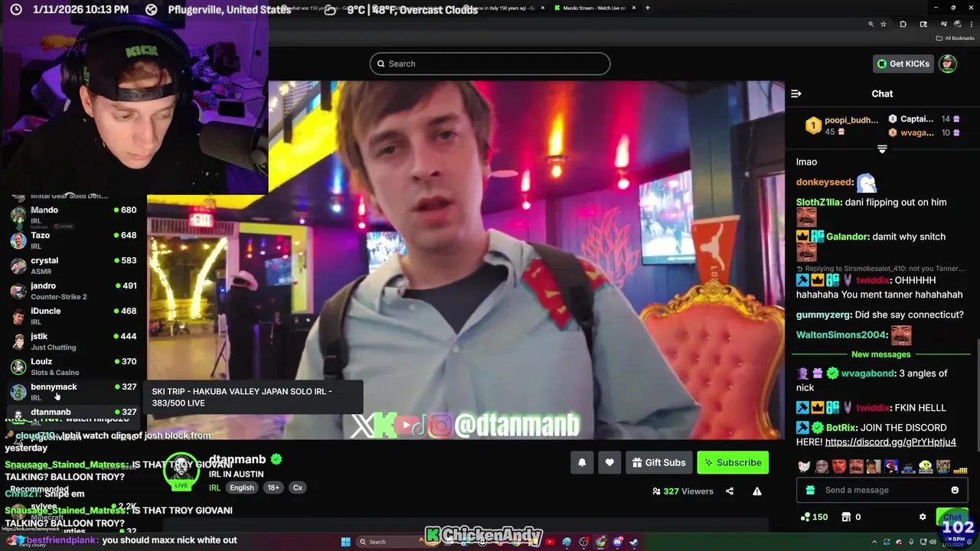Click the KICKs balance showing 150
980x551 pixels.
[814, 517]
